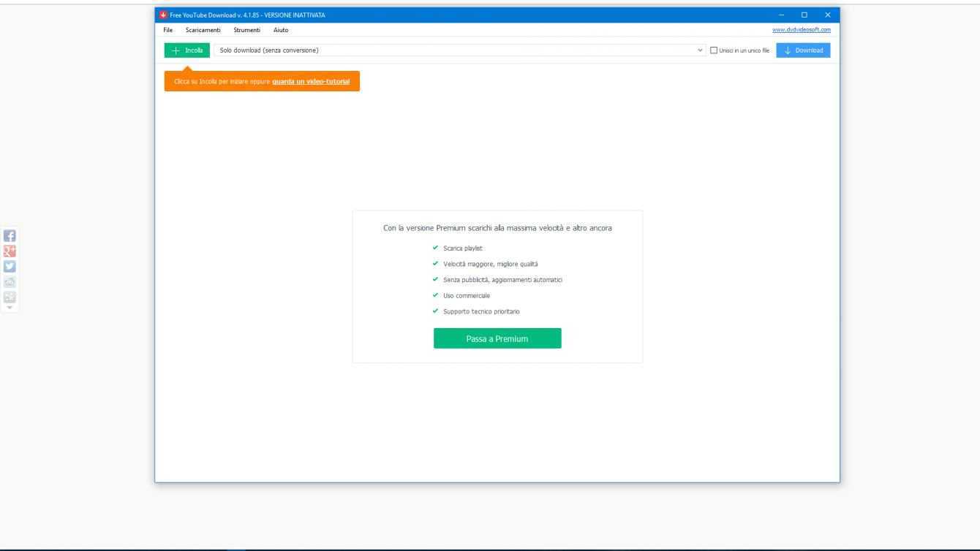Enable the Unisci in un unico file checkbox
Screen dimensions: 980x551
pyautogui.click(x=715, y=50)
